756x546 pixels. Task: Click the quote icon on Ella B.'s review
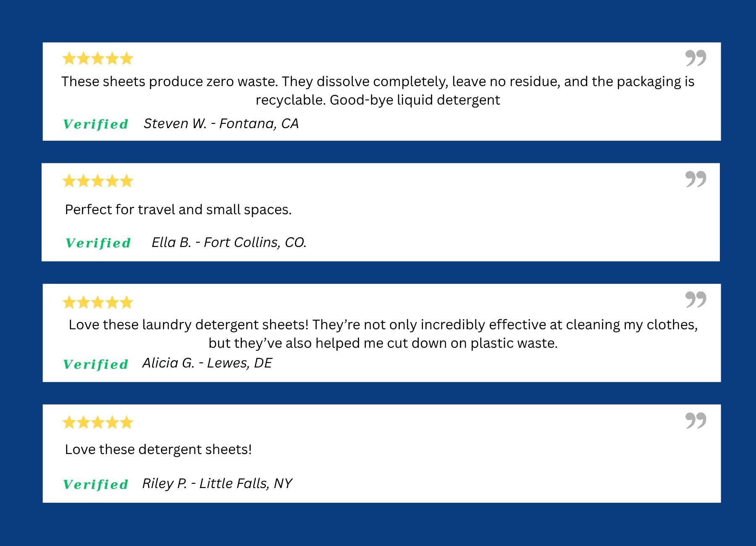click(x=696, y=179)
